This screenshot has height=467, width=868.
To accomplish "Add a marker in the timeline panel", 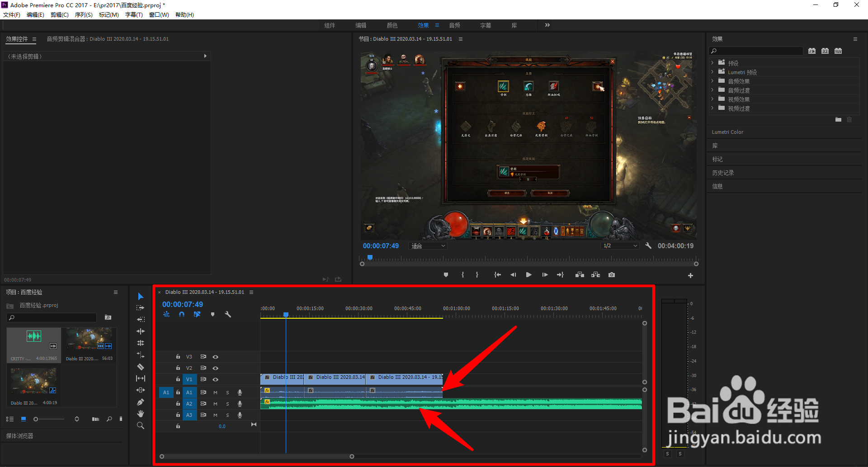I will coord(212,314).
